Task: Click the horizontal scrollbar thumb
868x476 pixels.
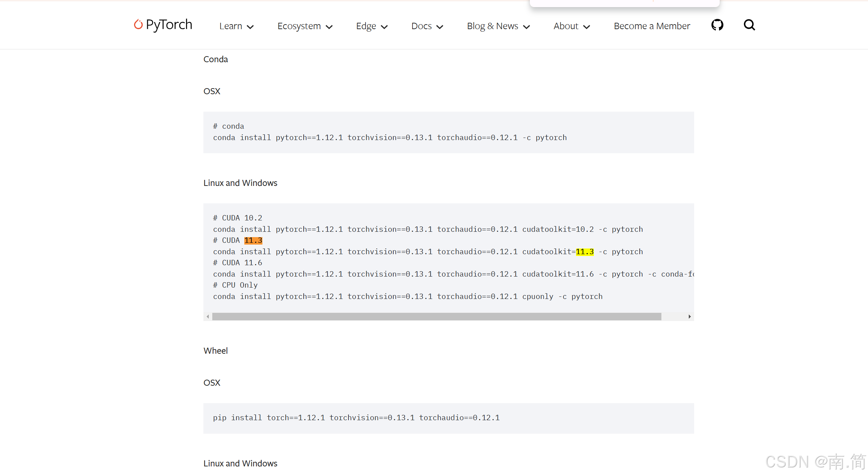Action: (436, 316)
